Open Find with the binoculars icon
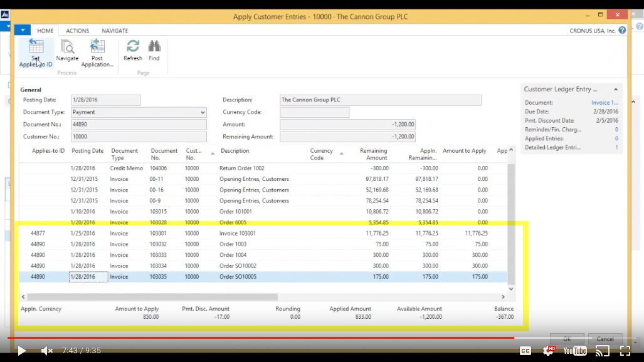The image size is (644, 362). point(154,46)
